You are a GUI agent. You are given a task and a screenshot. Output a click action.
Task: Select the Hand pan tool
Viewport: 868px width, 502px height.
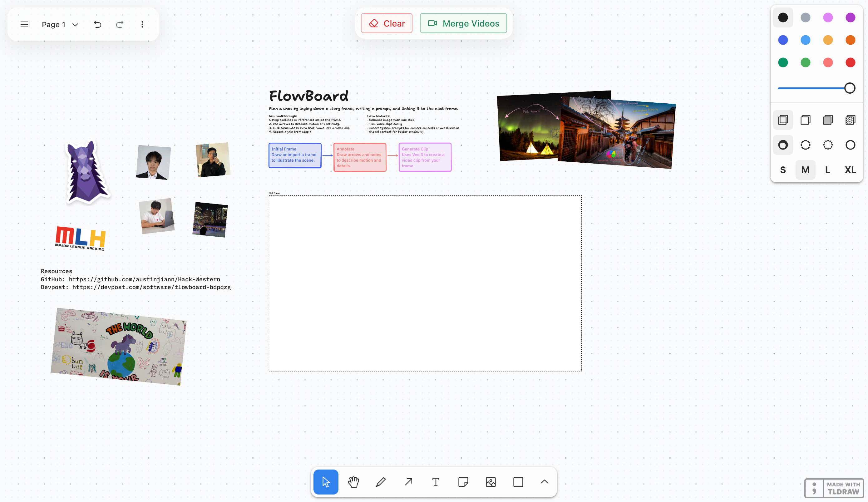pos(353,482)
